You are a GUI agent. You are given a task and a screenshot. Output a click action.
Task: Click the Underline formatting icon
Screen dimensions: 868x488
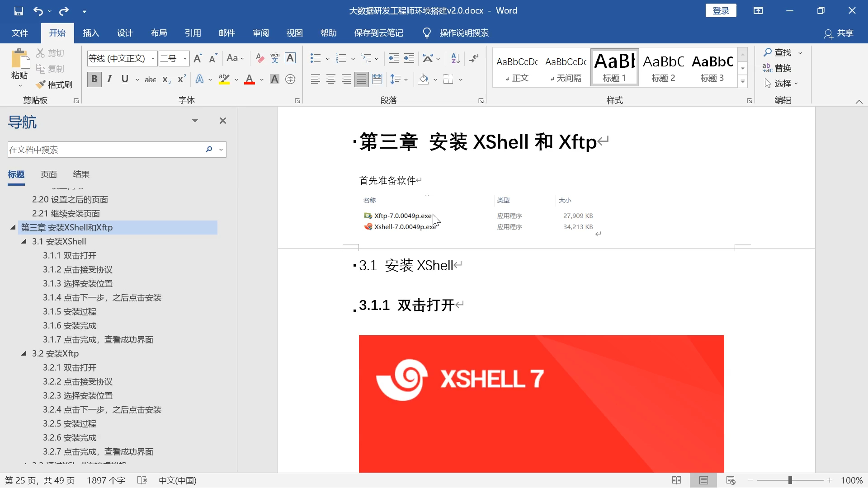pyautogui.click(x=125, y=78)
